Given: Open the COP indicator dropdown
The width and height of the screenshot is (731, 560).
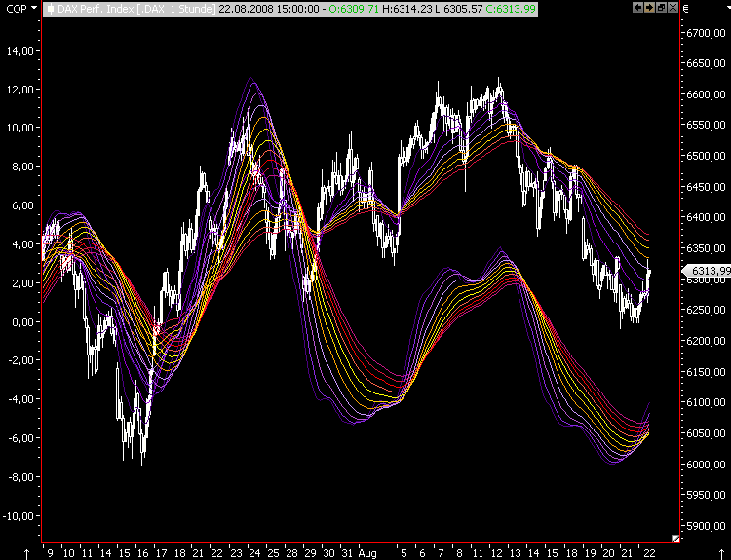Looking at the screenshot, I should (x=35, y=7).
